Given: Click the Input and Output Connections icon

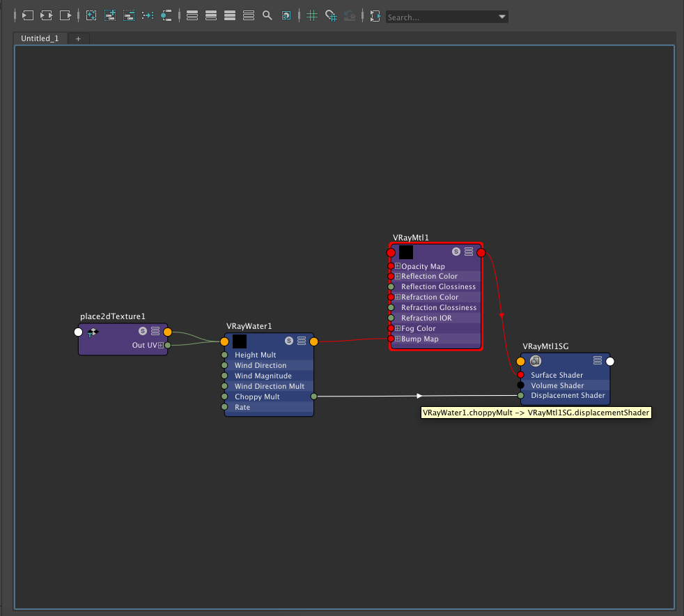Looking at the screenshot, I should (x=46, y=16).
